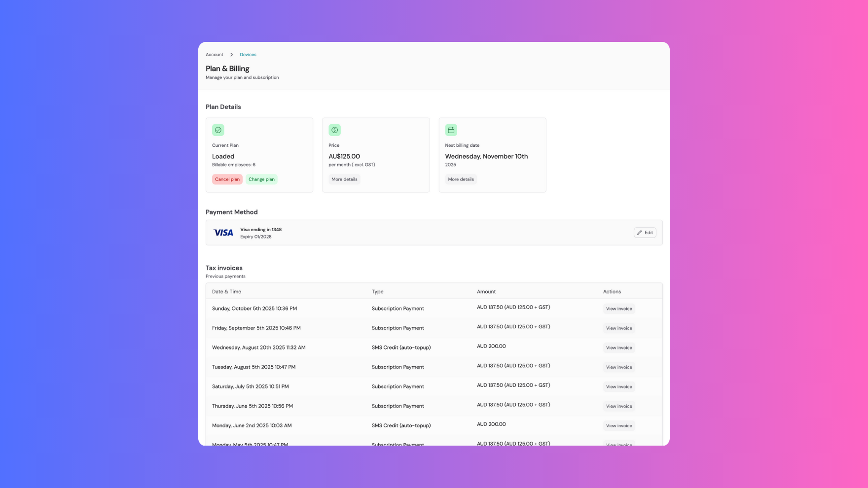View invoice for Thursday, June 5th 2025 payment
The image size is (868, 488).
tap(618, 406)
